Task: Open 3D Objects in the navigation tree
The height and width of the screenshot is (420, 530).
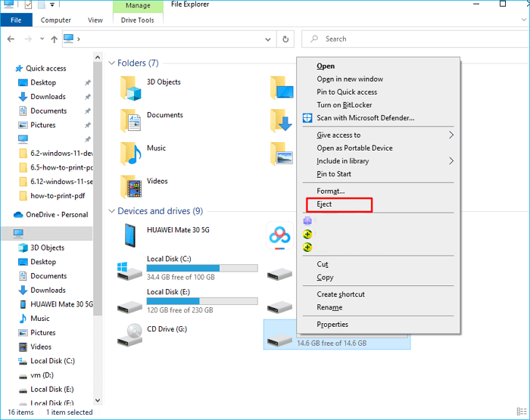Action: (x=47, y=247)
